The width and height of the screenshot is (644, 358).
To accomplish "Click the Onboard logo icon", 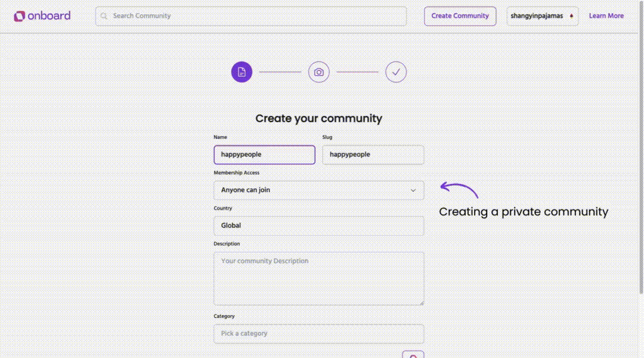I will pos(19,16).
